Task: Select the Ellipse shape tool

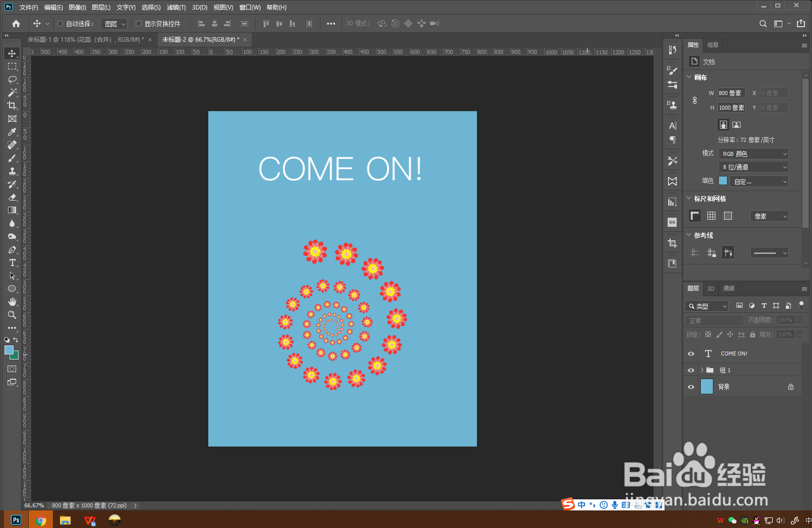Action: (x=12, y=289)
